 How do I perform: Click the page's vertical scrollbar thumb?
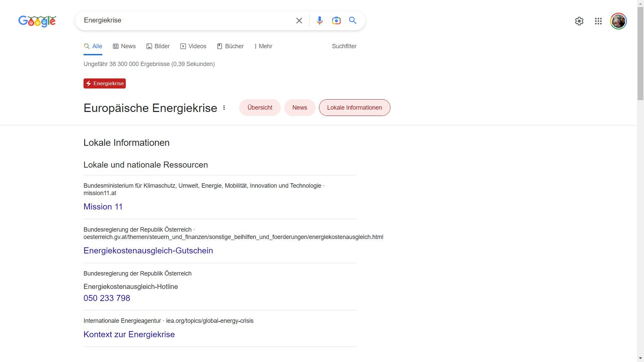coord(640,54)
